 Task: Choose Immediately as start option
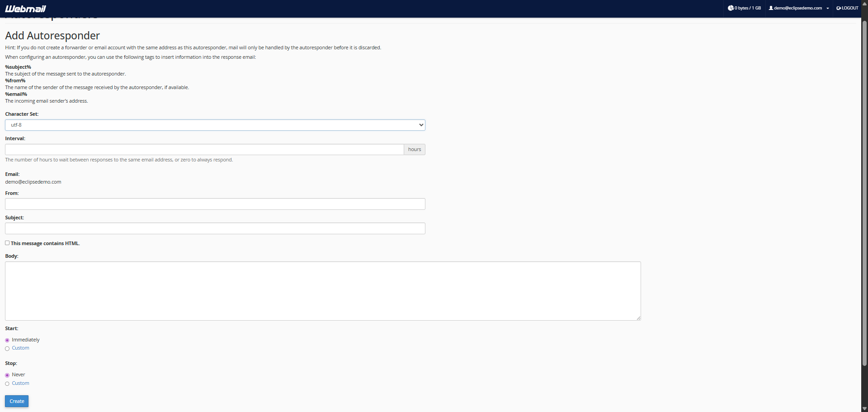click(x=7, y=340)
